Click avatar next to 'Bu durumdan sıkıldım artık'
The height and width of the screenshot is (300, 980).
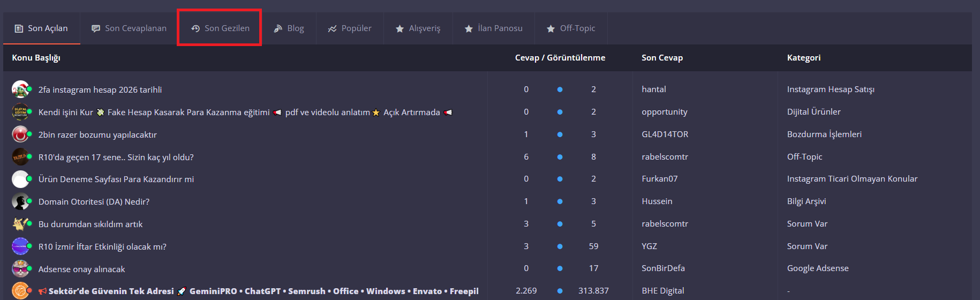pos(20,224)
